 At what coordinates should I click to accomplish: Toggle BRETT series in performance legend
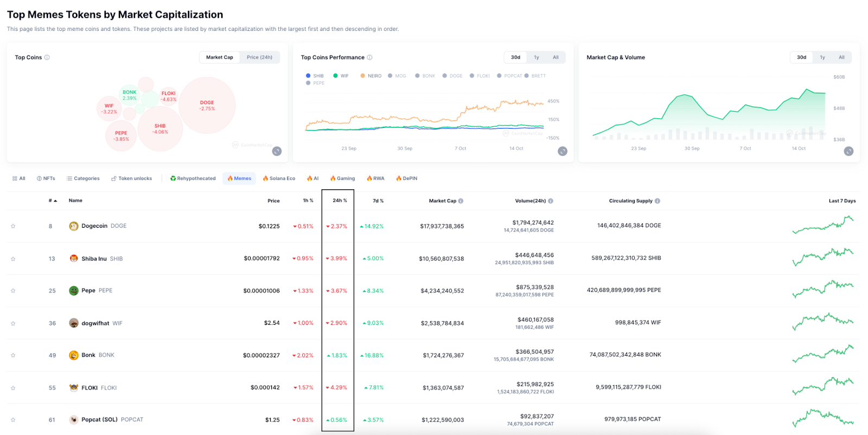point(535,76)
